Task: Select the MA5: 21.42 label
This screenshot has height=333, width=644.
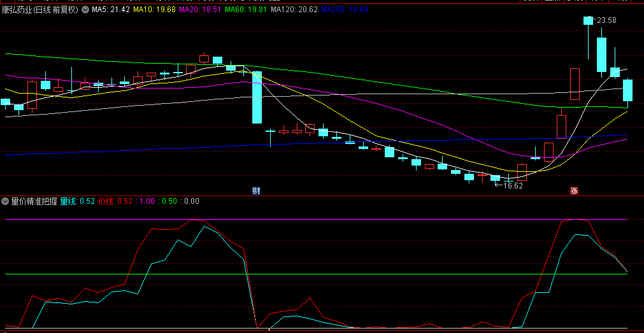Action: click(110, 10)
